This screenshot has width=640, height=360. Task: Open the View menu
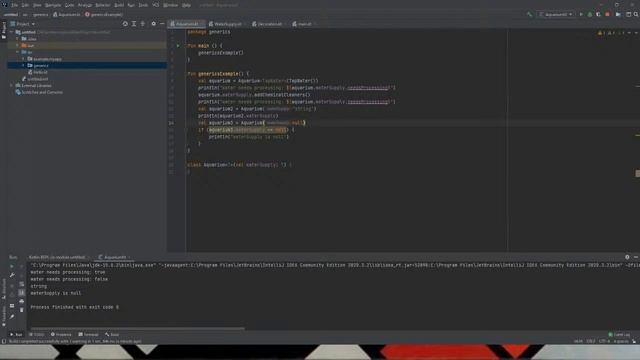pos(37,5)
